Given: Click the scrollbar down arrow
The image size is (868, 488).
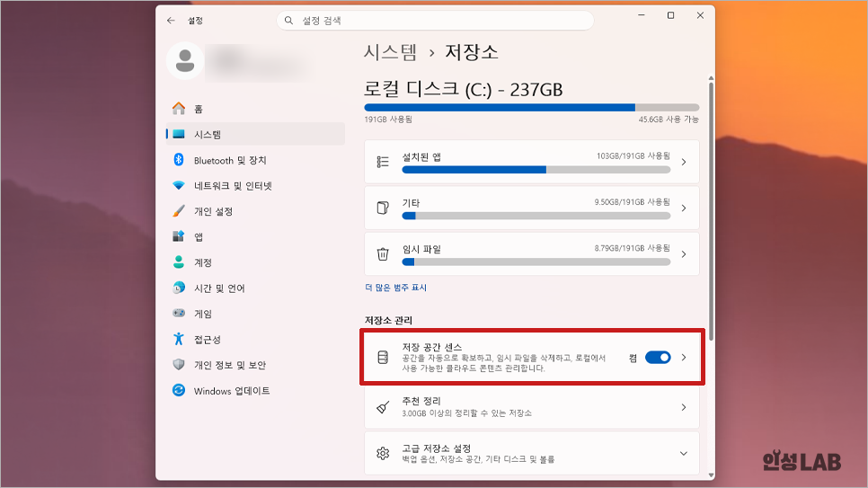Looking at the screenshot, I should [711, 475].
